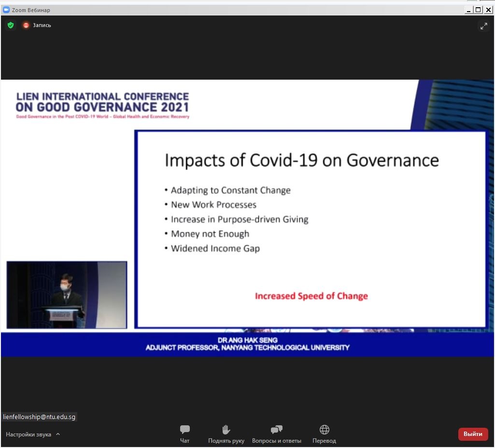Select the speaker video thumbnail
Viewport: 495px width, 448px height.
[x=67, y=295]
